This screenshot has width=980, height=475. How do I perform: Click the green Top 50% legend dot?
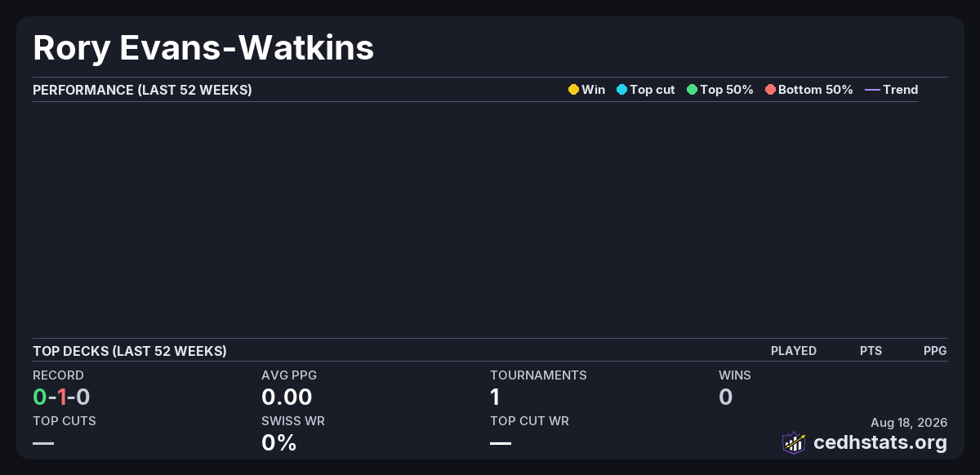tap(692, 90)
